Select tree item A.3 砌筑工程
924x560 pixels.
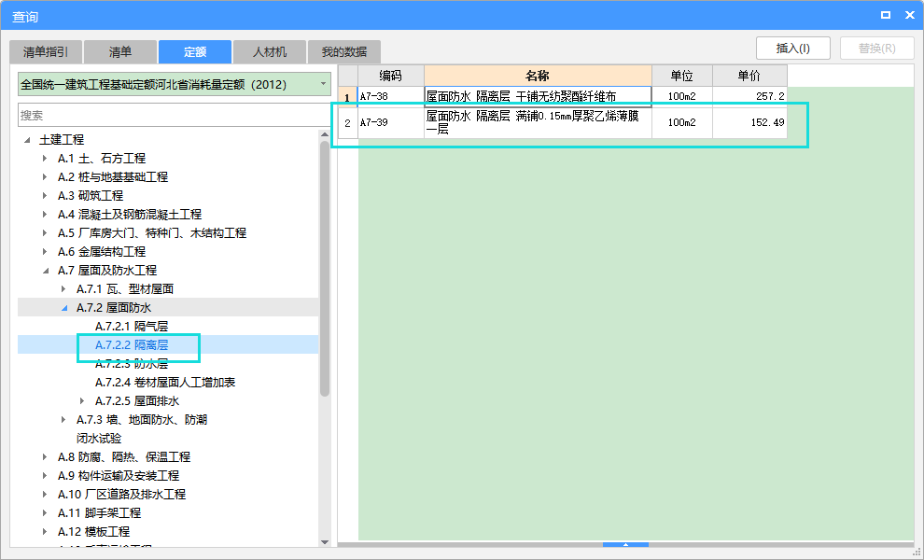click(91, 196)
